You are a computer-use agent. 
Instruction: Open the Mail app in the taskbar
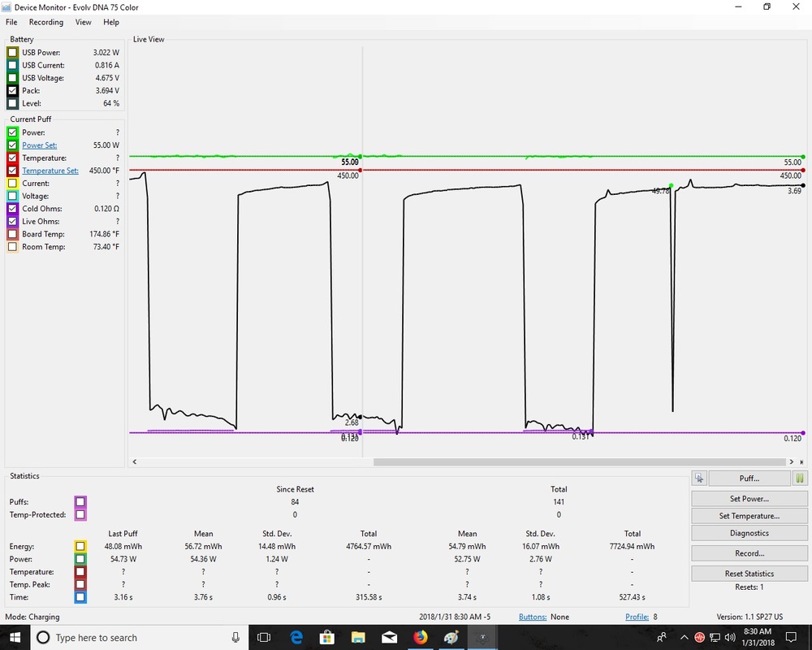pyautogui.click(x=389, y=637)
